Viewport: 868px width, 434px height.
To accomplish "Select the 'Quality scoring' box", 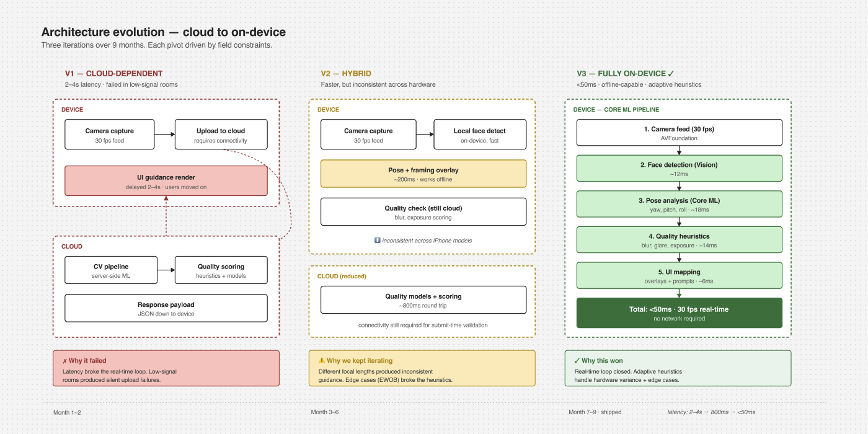I will [x=221, y=270].
